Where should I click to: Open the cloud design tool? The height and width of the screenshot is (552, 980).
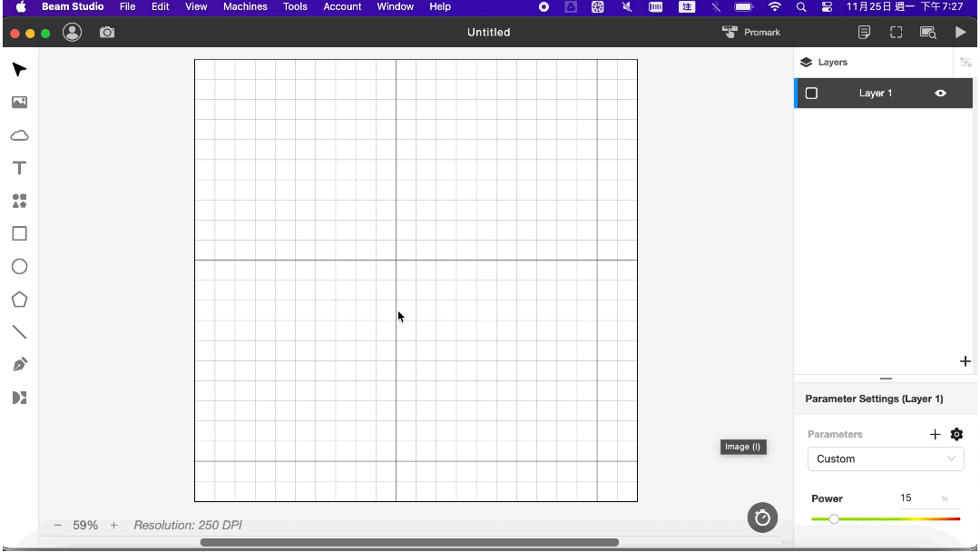pos(19,135)
